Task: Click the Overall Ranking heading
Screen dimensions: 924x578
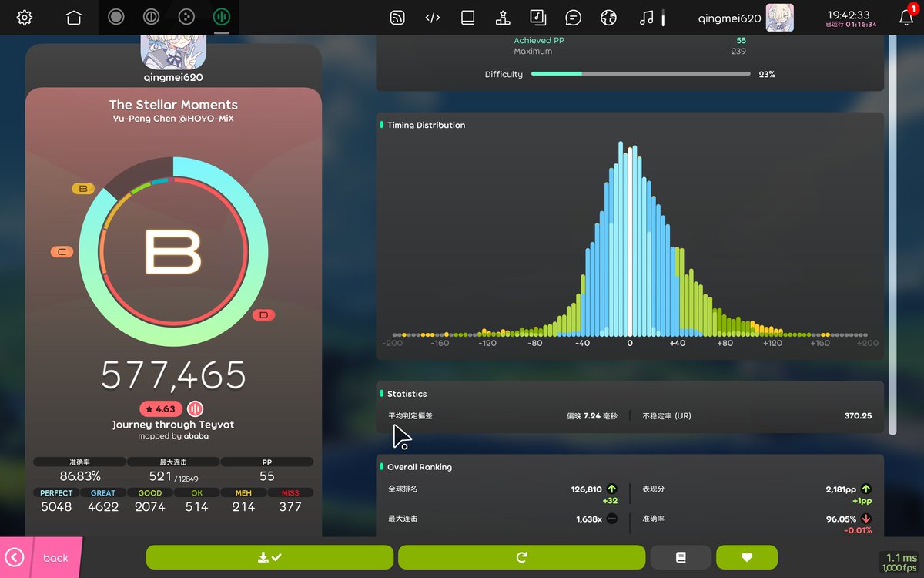Action: pos(420,467)
